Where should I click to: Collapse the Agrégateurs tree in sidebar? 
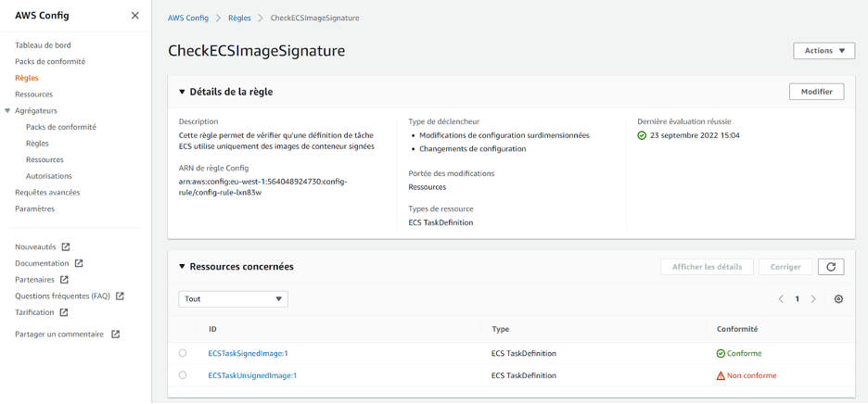(7, 110)
